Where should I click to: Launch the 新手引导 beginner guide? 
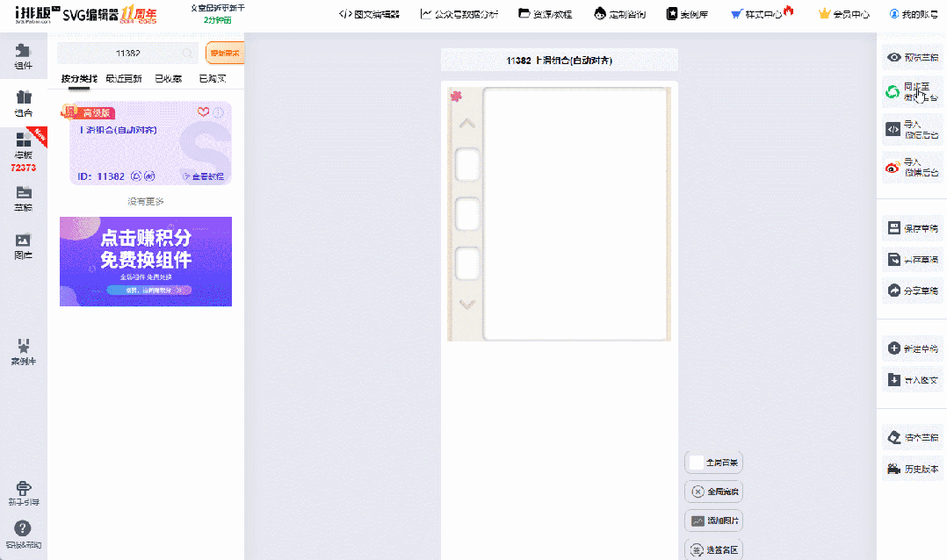23,494
